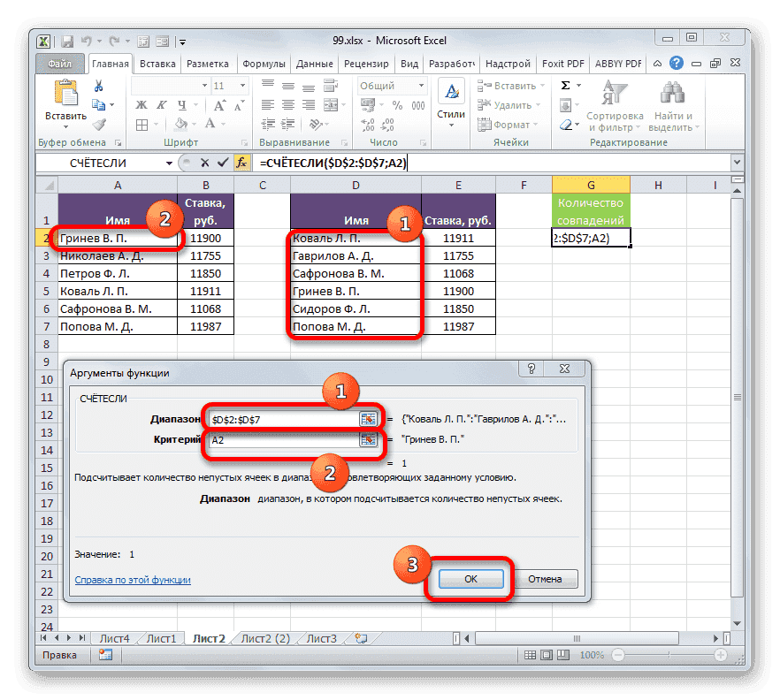Open the font size dropdown
The height and width of the screenshot is (700, 780).
pyautogui.click(x=241, y=85)
